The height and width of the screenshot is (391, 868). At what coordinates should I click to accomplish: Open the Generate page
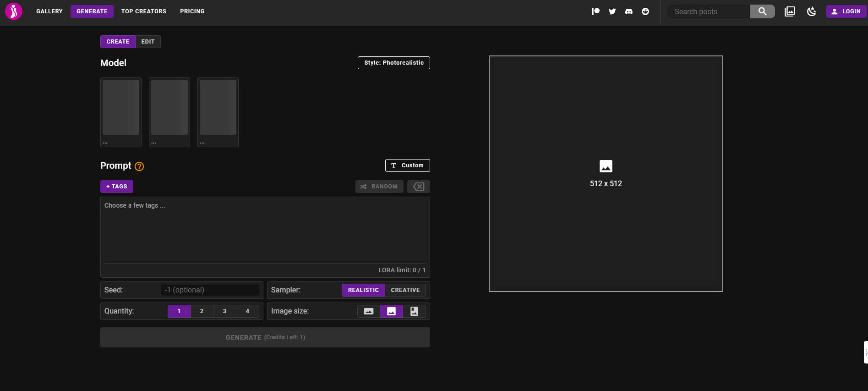pos(92,11)
